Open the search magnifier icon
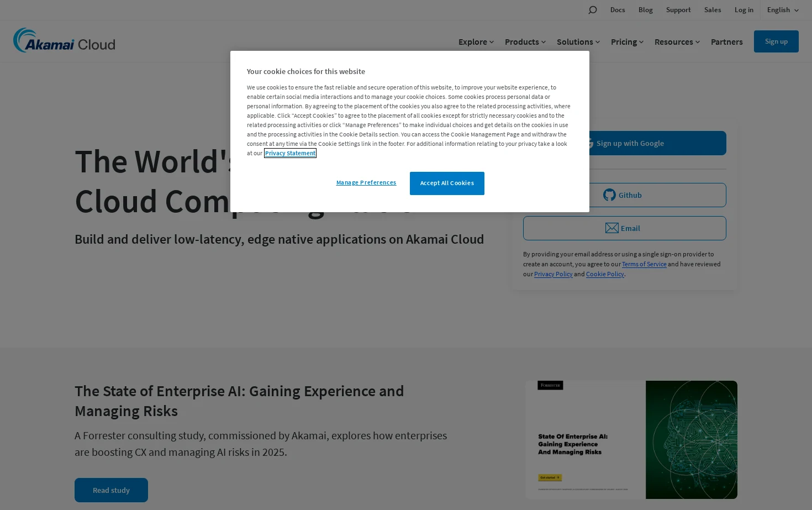812x510 pixels. 593,10
